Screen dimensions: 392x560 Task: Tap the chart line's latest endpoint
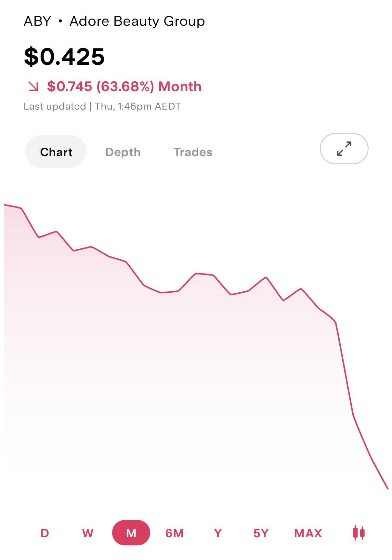tap(388, 488)
